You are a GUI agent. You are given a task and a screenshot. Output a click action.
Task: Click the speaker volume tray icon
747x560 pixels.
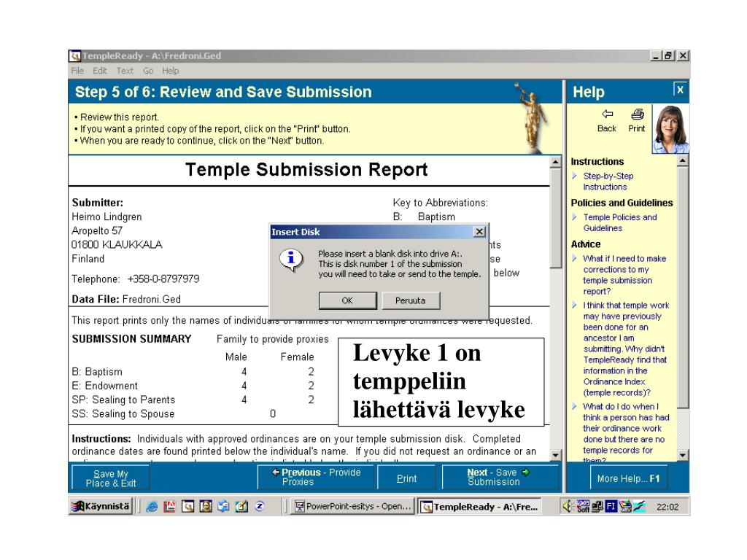(567, 506)
